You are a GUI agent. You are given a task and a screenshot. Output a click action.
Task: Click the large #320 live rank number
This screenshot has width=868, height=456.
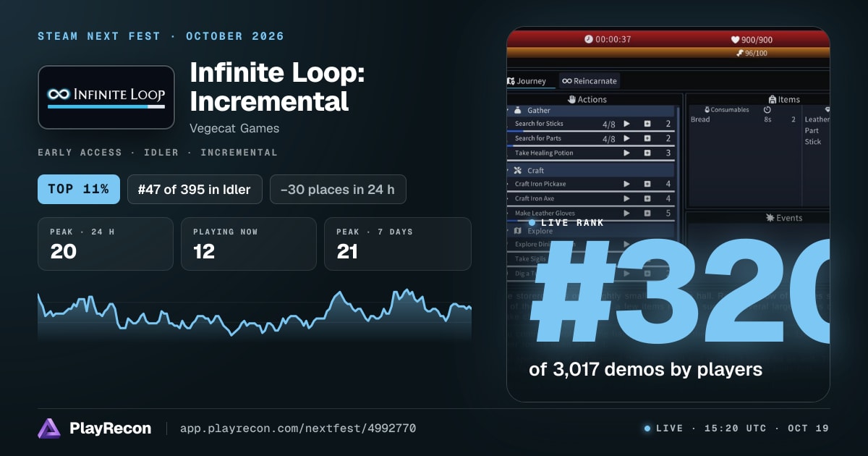coord(680,293)
